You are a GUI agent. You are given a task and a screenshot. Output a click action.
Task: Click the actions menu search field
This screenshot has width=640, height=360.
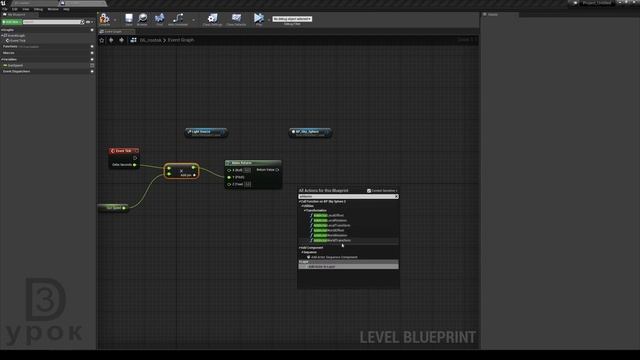[x=349, y=197]
